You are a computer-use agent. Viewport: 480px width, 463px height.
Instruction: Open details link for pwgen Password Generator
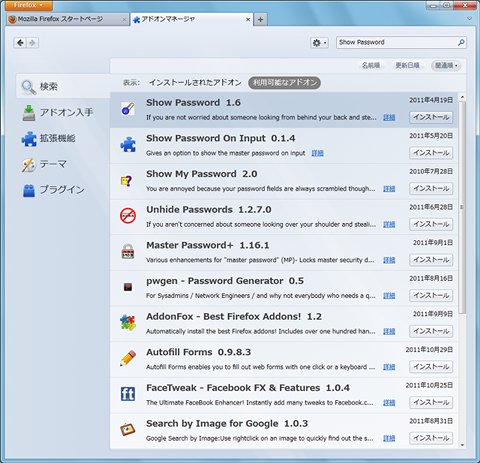coord(389,296)
